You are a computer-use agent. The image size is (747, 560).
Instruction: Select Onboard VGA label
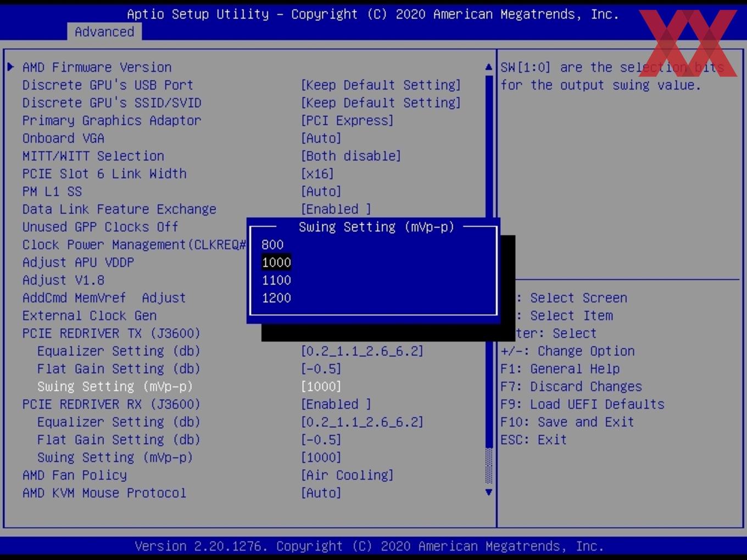point(63,138)
